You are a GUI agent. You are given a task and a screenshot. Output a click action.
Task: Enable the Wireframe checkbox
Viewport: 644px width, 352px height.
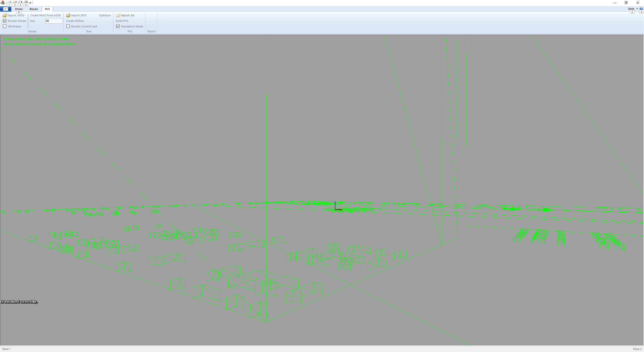click(x=5, y=26)
